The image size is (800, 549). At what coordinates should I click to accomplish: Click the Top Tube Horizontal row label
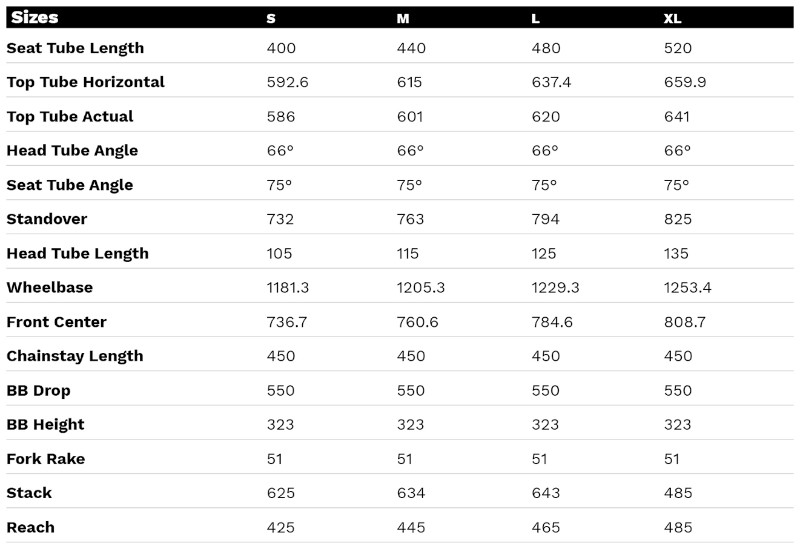click(86, 82)
